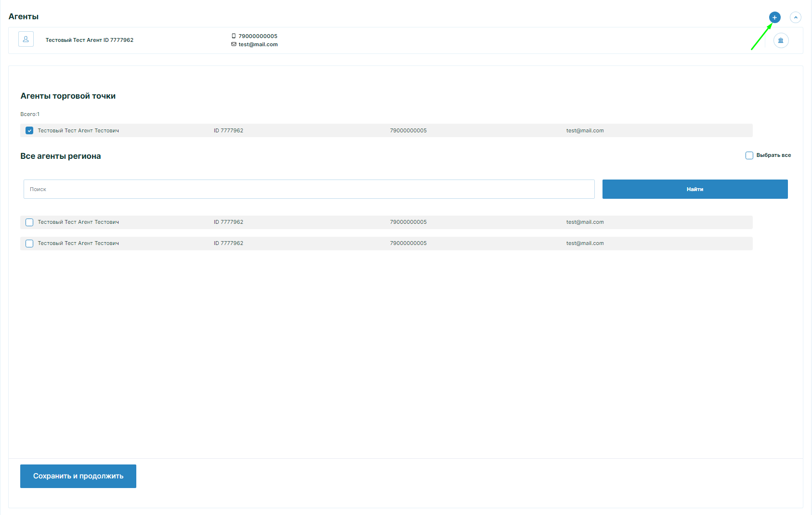Screen dimensions: 812x515
Task: Click the blue plus icon to add agent
Action: pos(774,18)
